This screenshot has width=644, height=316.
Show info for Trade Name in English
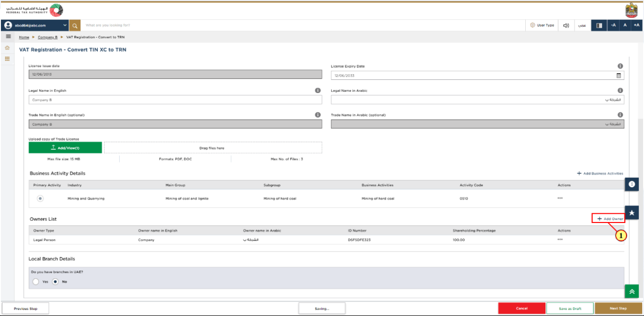coord(318,115)
